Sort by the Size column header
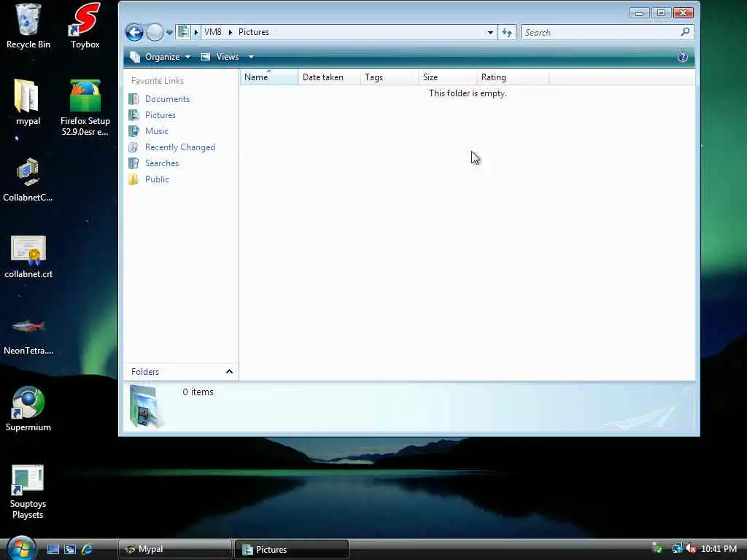The height and width of the screenshot is (560, 747). (447, 77)
